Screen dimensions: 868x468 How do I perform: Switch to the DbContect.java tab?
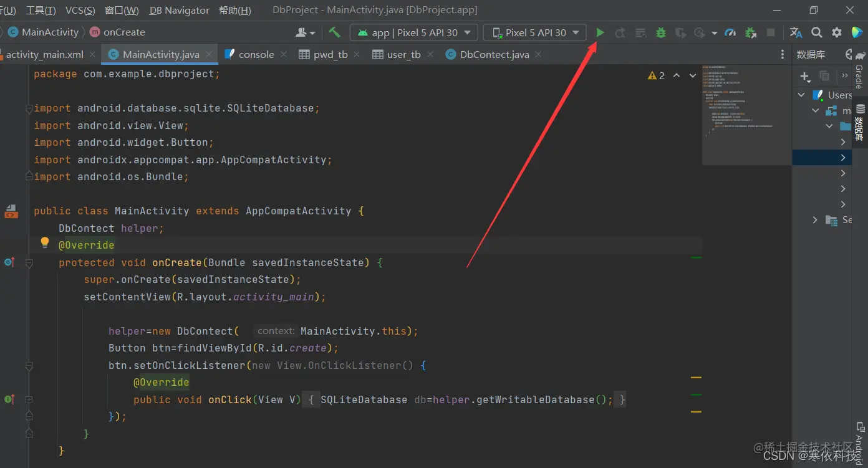tap(494, 55)
